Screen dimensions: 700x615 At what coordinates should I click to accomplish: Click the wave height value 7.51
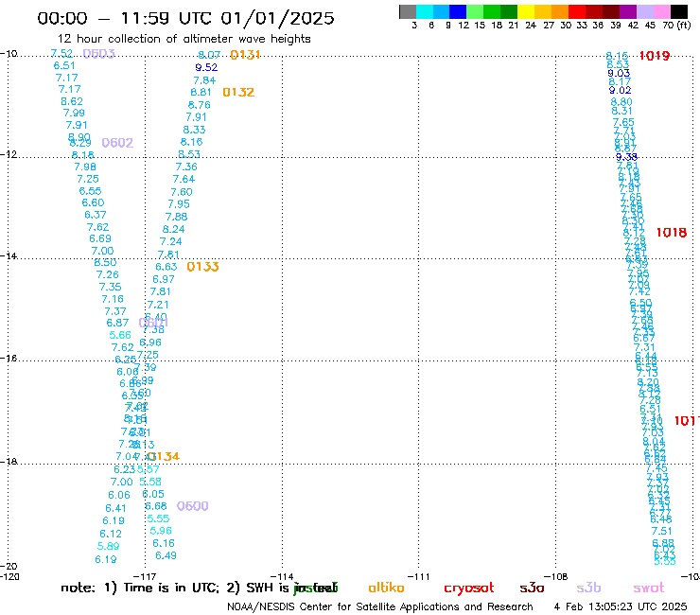[661, 531]
